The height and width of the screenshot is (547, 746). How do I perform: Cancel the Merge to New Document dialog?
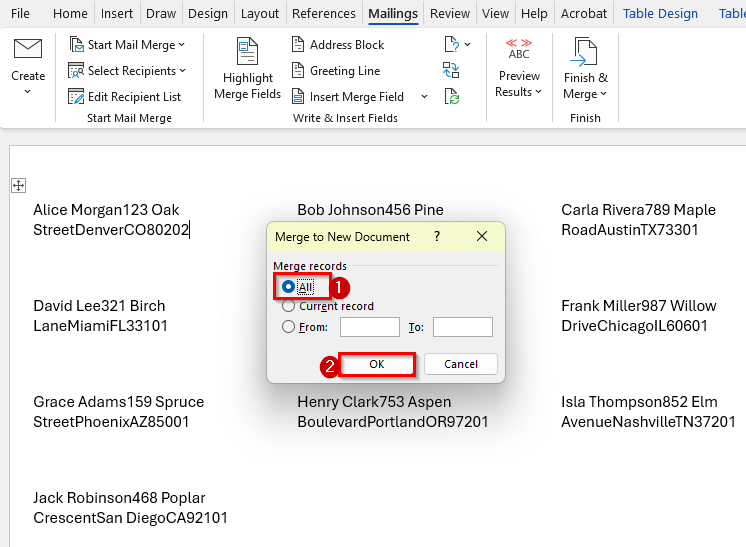pyautogui.click(x=460, y=364)
